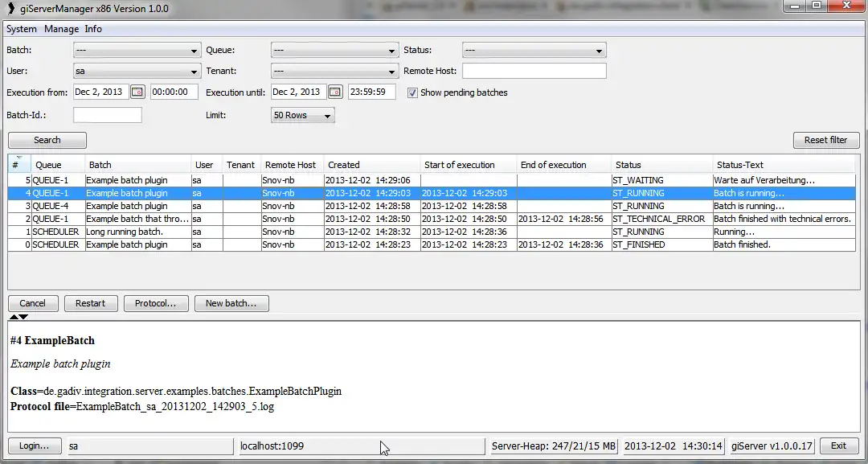Click the Server-Heap status bar entry
Image resolution: width=868 pixels, height=464 pixels.
coord(554,446)
